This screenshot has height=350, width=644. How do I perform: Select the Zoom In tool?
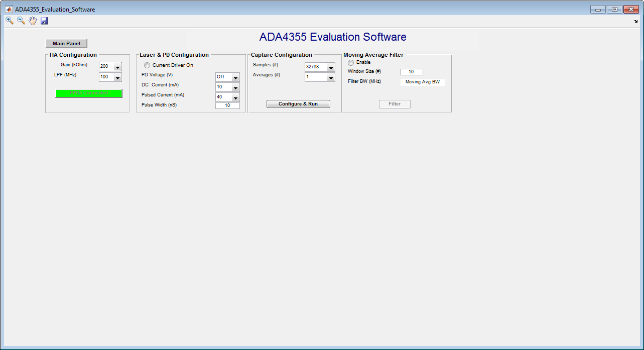pos(9,20)
